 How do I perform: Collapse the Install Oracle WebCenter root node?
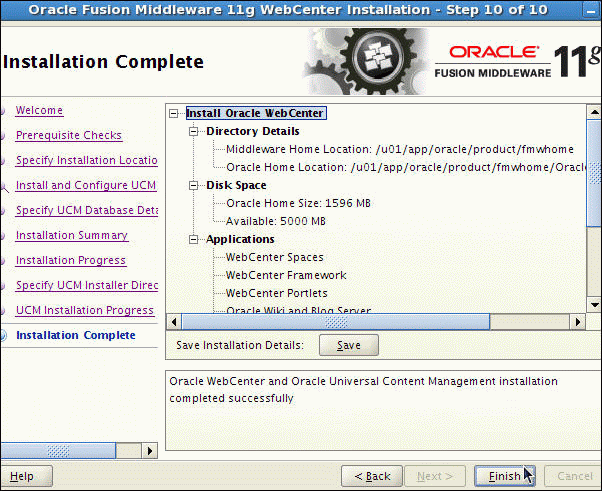(x=174, y=114)
